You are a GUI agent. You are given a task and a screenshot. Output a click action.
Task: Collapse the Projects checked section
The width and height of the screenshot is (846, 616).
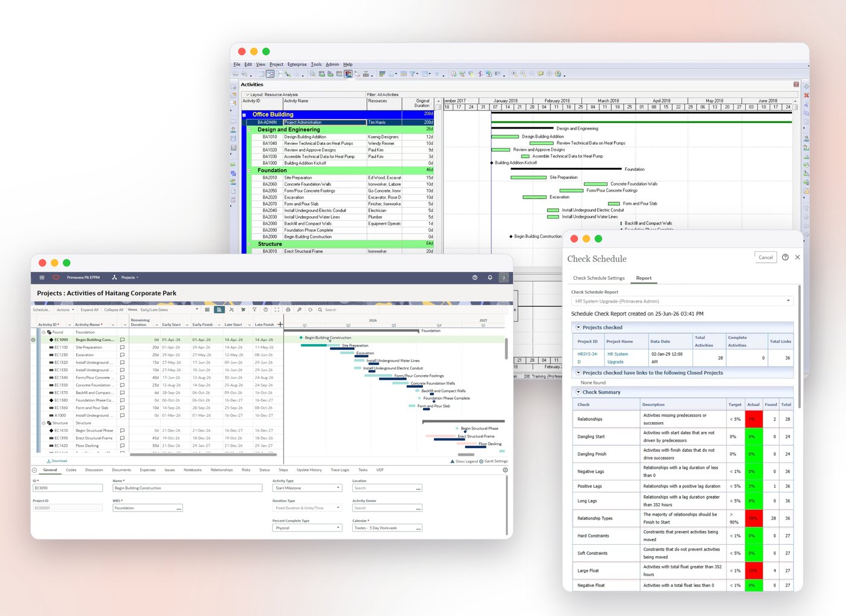pos(578,327)
